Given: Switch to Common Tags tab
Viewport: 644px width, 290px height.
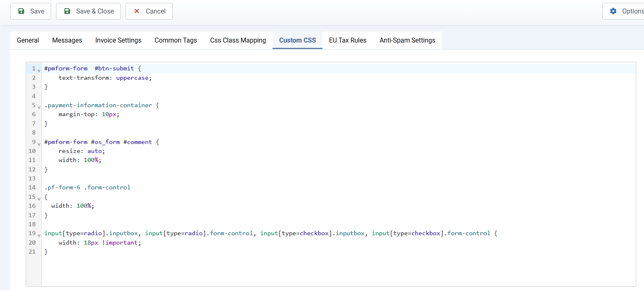Looking at the screenshot, I should tap(176, 40).
